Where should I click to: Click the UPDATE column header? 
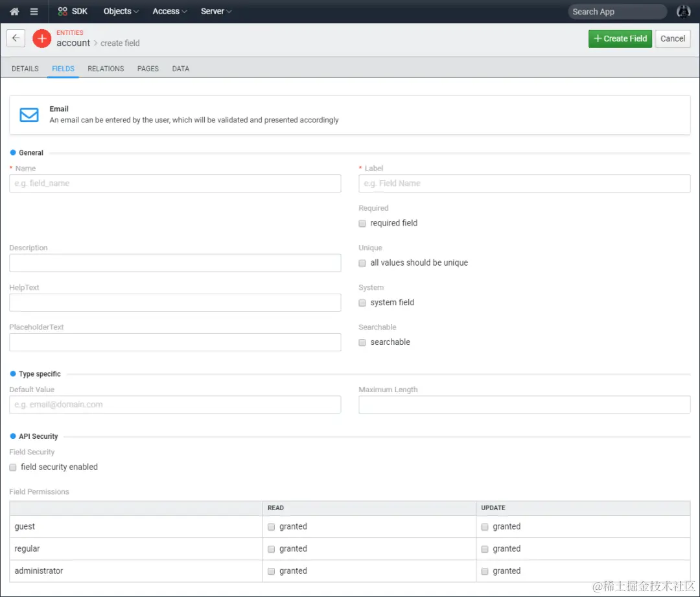click(493, 508)
